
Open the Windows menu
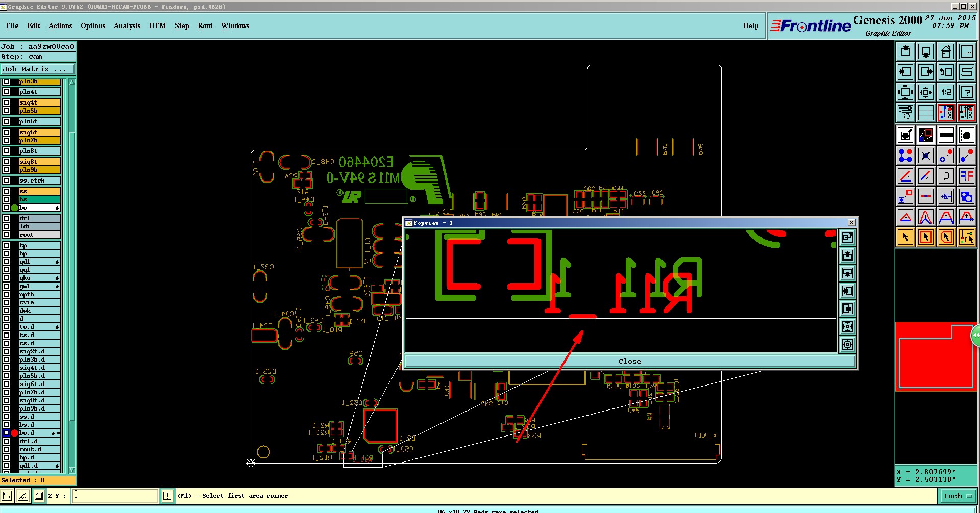point(235,25)
